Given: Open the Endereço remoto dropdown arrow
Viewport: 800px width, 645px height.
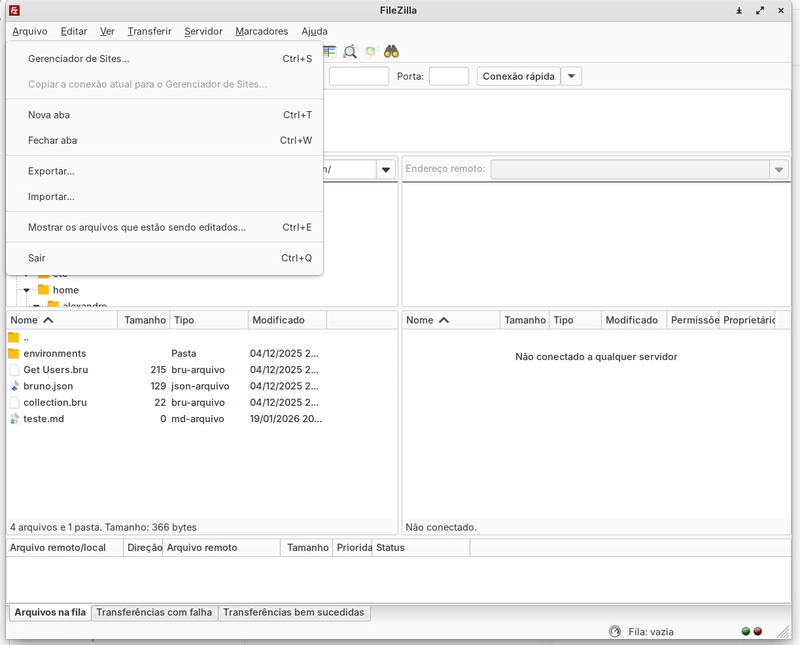Looking at the screenshot, I should coord(779,169).
